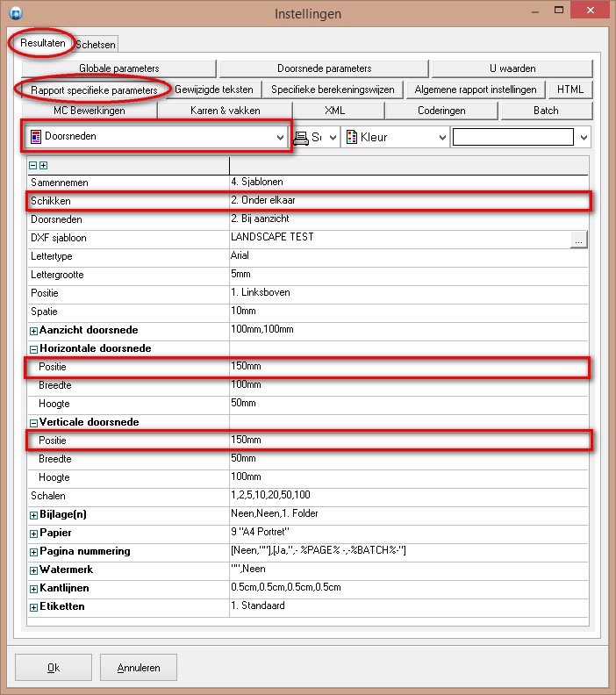This screenshot has width=616, height=695.
Task: Click the Lettergrootte value '5mm'
Action: click(x=240, y=274)
